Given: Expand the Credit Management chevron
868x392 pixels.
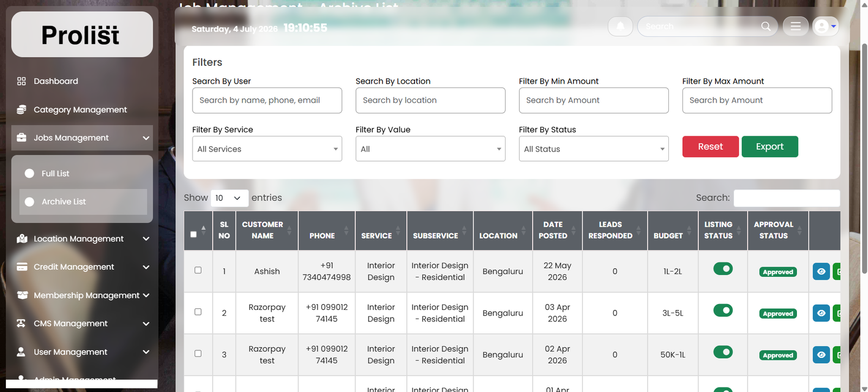Looking at the screenshot, I should [146, 267].
